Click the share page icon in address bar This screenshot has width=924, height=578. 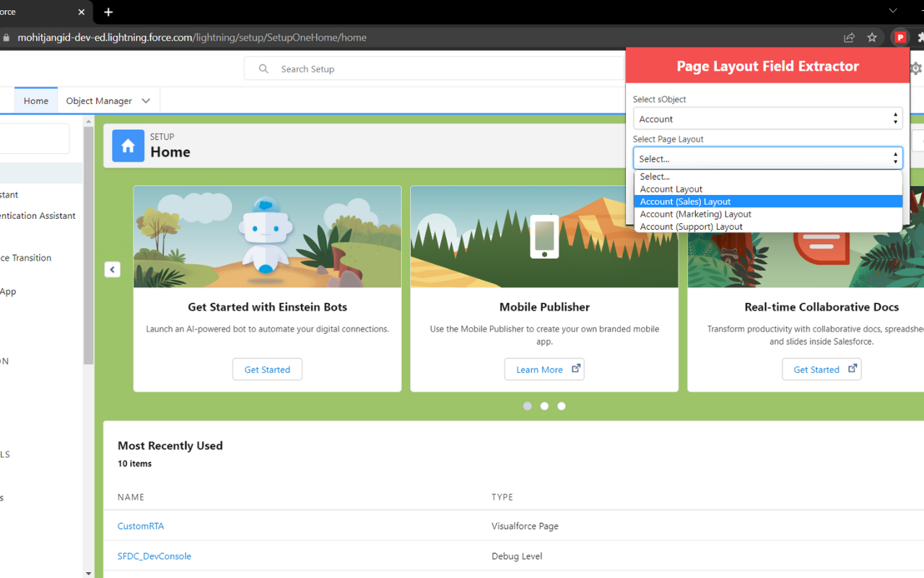click(x=849, y=38)
